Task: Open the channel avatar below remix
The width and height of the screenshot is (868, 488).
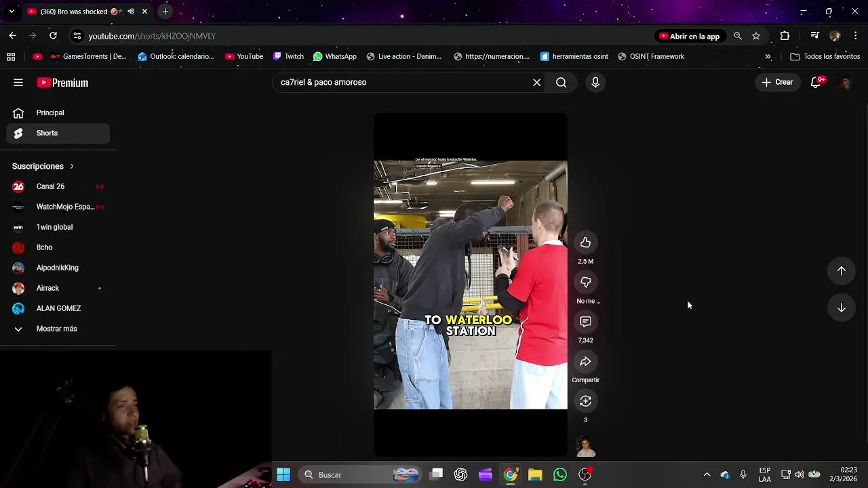Action: [585, 447]
